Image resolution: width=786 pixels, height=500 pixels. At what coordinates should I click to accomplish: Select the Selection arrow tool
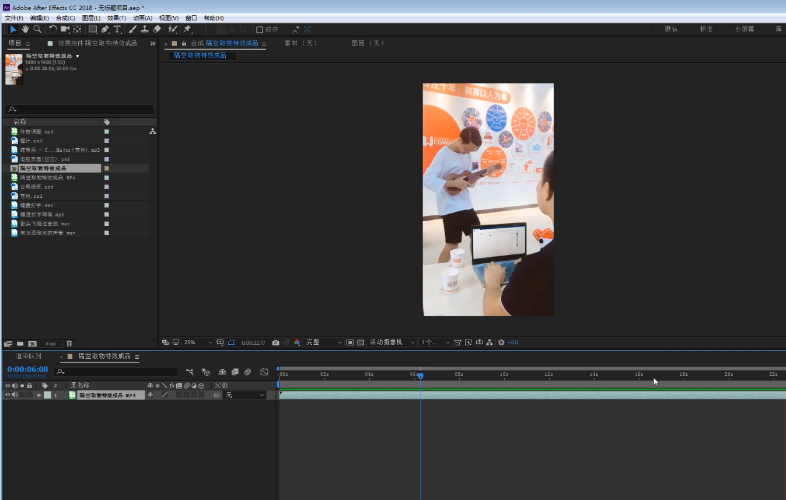click(x=13, y=30)
